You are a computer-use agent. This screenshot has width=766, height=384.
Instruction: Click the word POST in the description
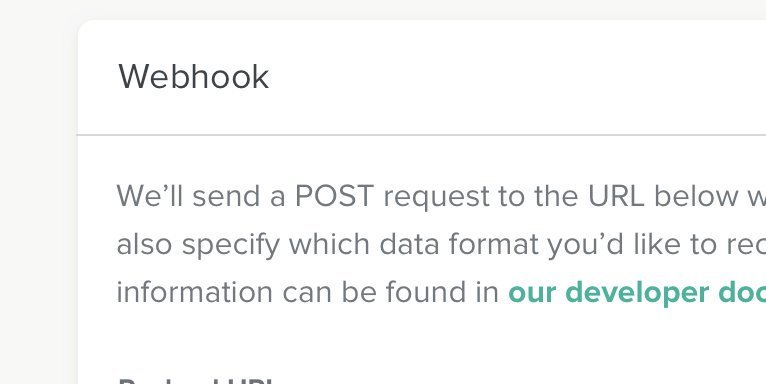coord(334,196)
